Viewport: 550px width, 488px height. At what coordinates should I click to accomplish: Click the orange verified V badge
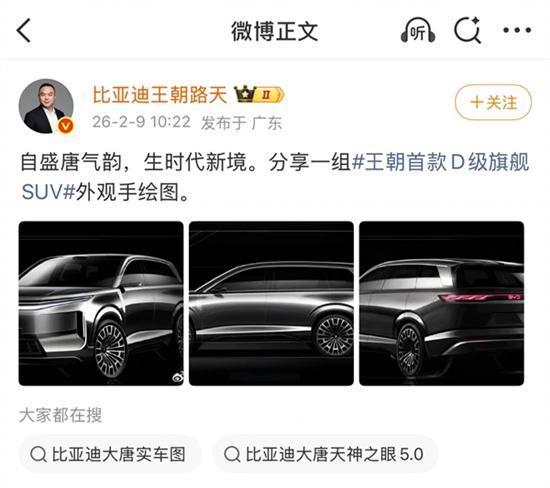[x=66, y=125]
